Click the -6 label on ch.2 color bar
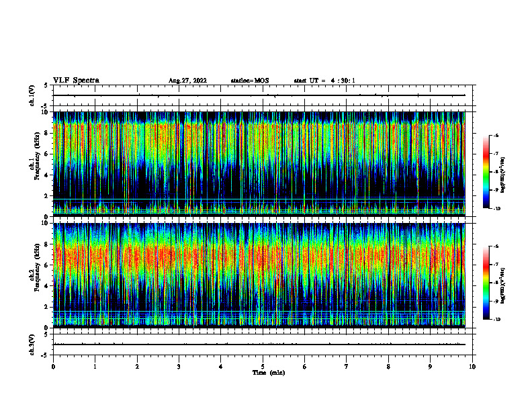 [496, 246]
